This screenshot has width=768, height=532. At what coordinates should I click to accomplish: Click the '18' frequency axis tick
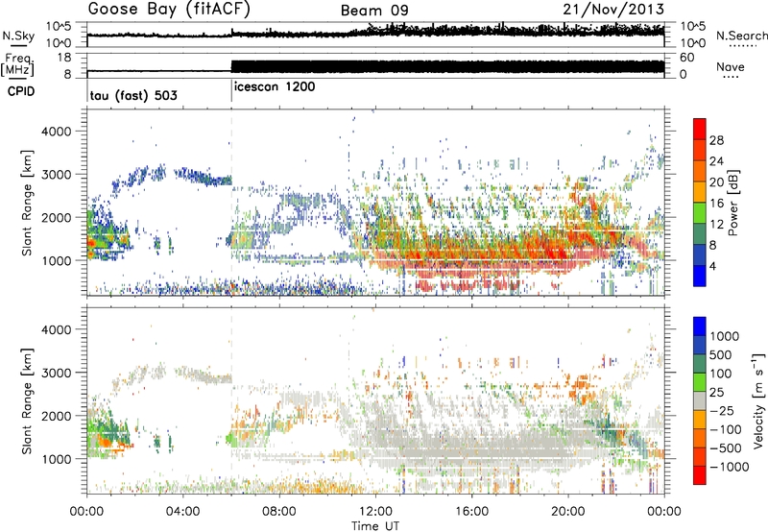coord(64,58)
